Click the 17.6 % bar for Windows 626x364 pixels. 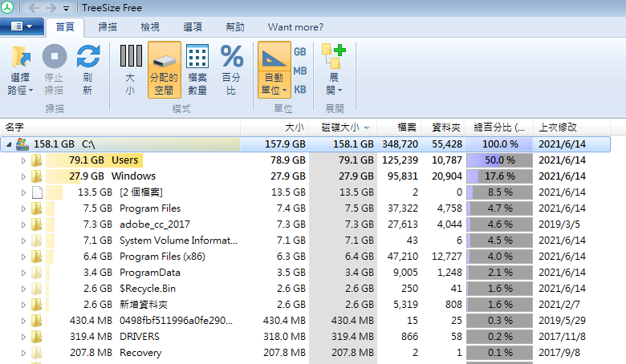point(499,176)
